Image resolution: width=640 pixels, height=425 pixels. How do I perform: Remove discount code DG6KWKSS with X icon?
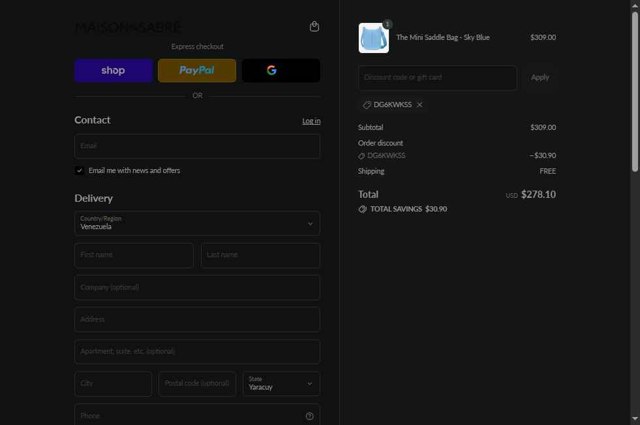[x=420, y=105]
